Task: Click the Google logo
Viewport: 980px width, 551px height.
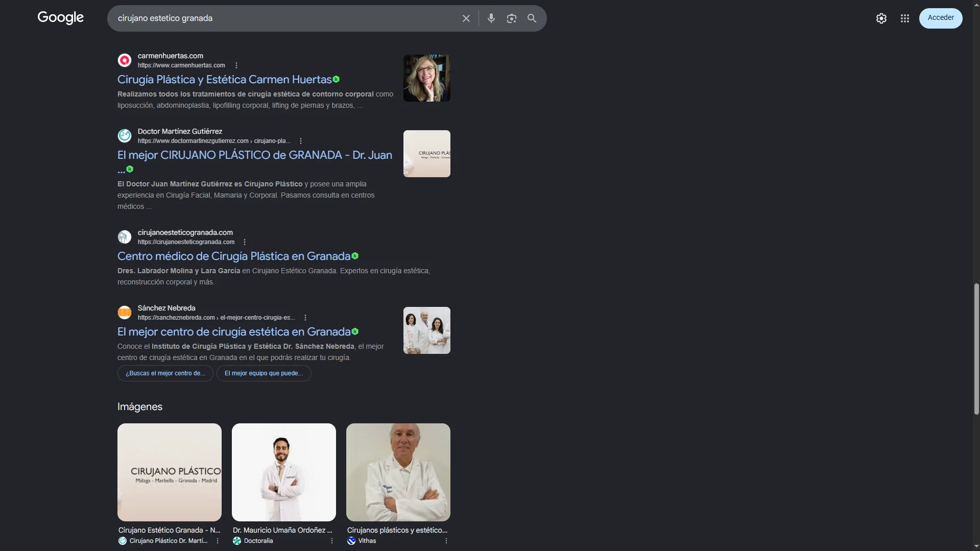Action: (x=60, y=18)
